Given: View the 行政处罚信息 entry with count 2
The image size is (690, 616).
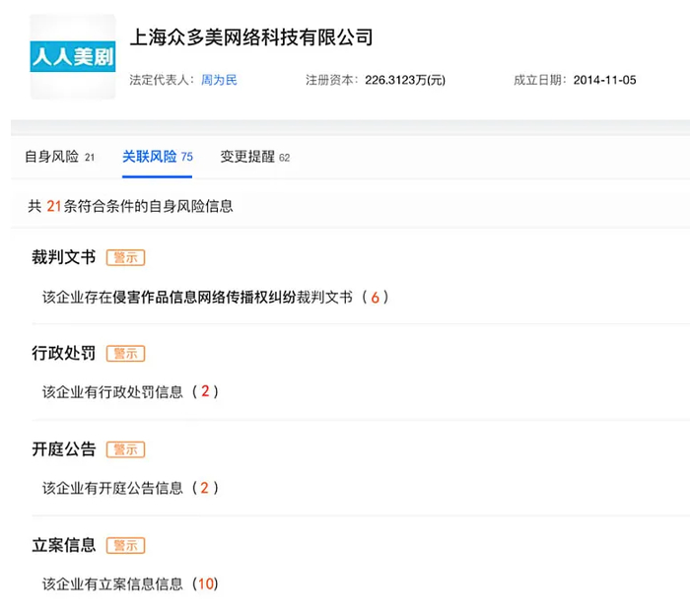Looking at the screenshot, I should 130,391.
